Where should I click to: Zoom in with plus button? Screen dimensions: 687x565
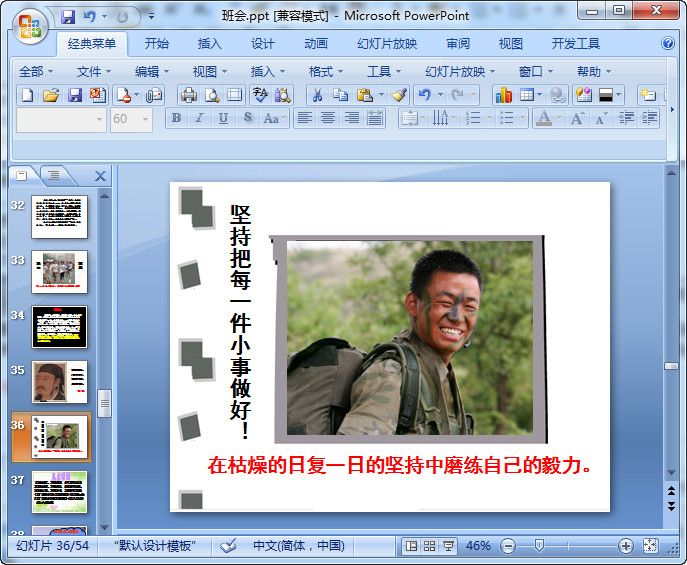[626, 546]
